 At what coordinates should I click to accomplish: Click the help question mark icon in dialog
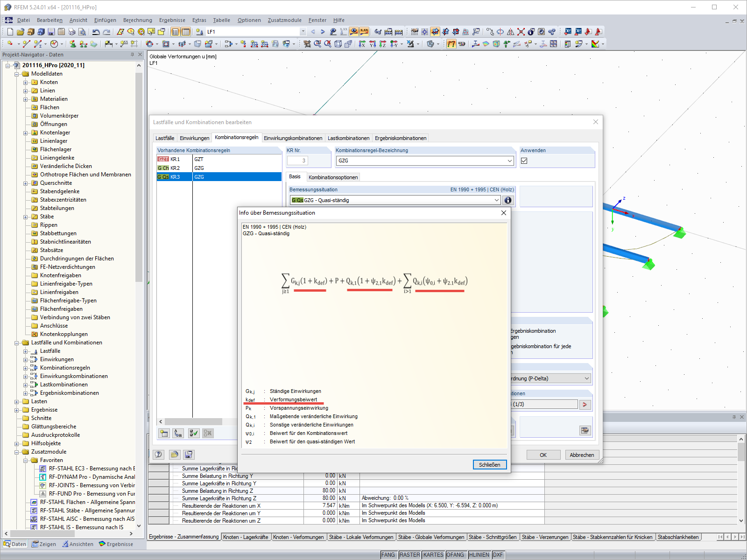pos(159,455)
